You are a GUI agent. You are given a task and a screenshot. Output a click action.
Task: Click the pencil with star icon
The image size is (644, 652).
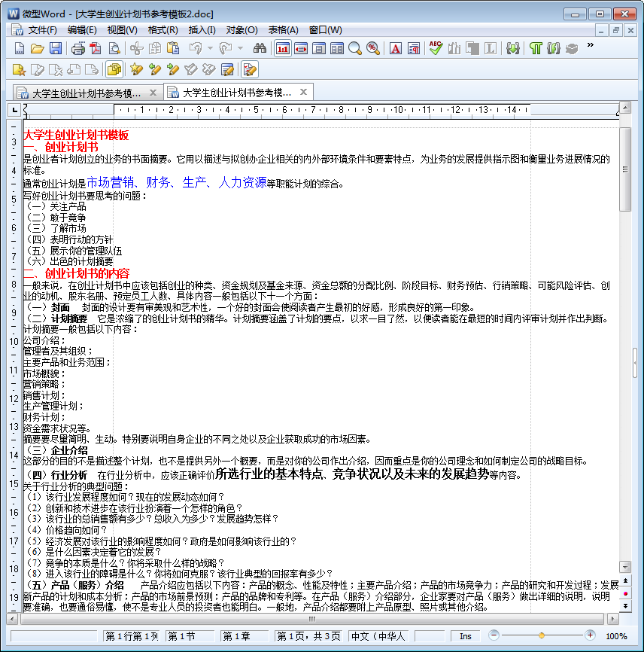[x=136, y=69]
